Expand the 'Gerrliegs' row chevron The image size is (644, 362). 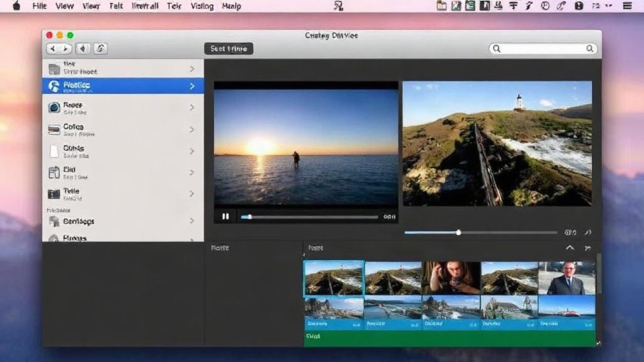(192, 221)
